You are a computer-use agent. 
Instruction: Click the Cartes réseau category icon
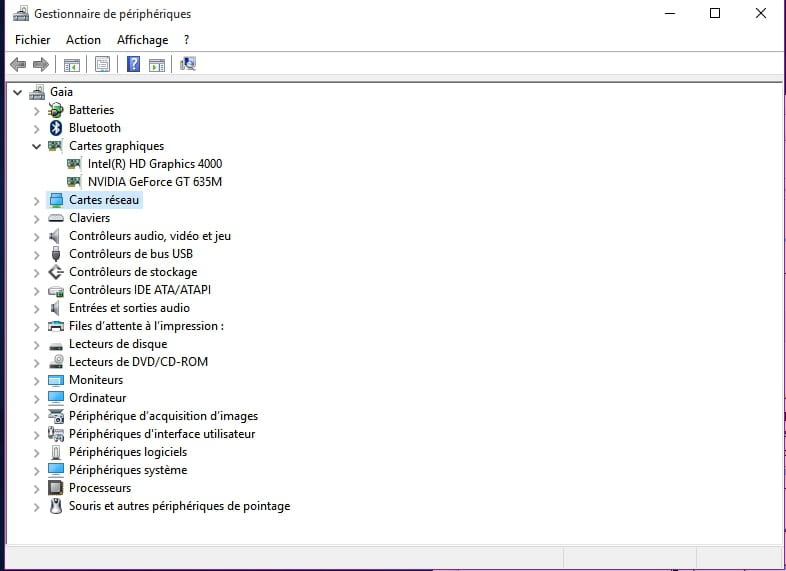[56, 200]
